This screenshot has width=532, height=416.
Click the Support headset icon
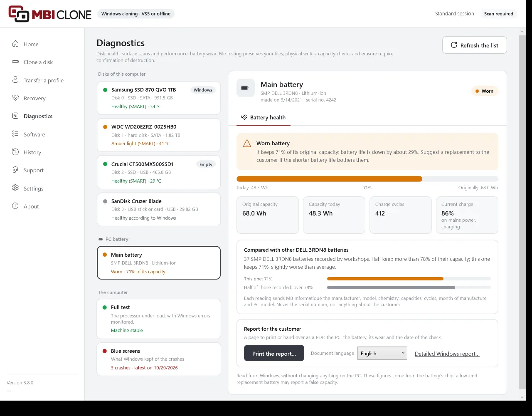(x=15, y=170)
